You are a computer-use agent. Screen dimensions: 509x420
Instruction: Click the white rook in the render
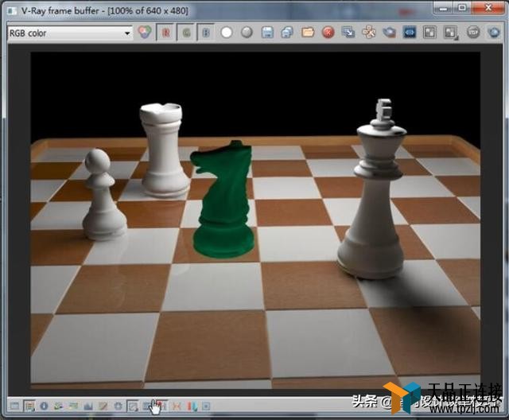[x=164, y=151]
